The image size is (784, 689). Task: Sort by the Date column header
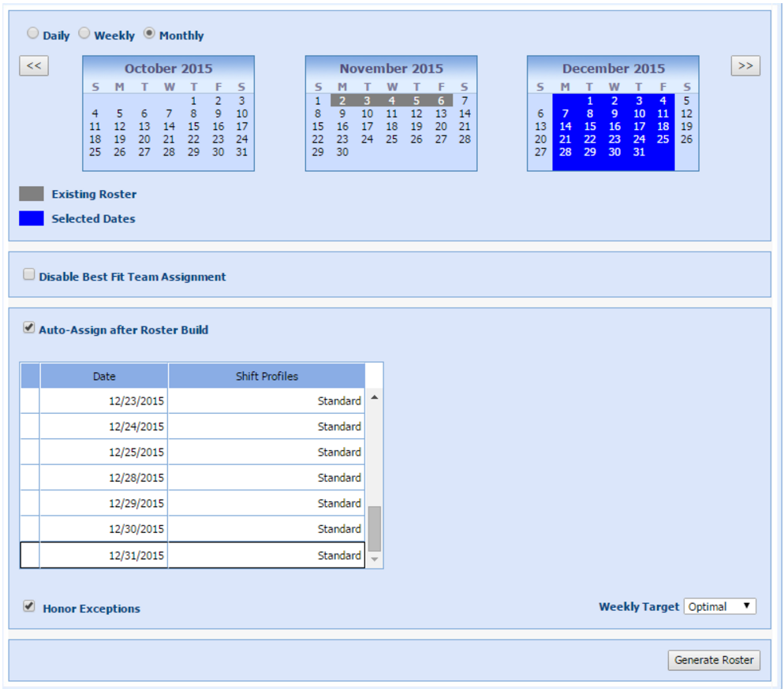click(104, 376)
